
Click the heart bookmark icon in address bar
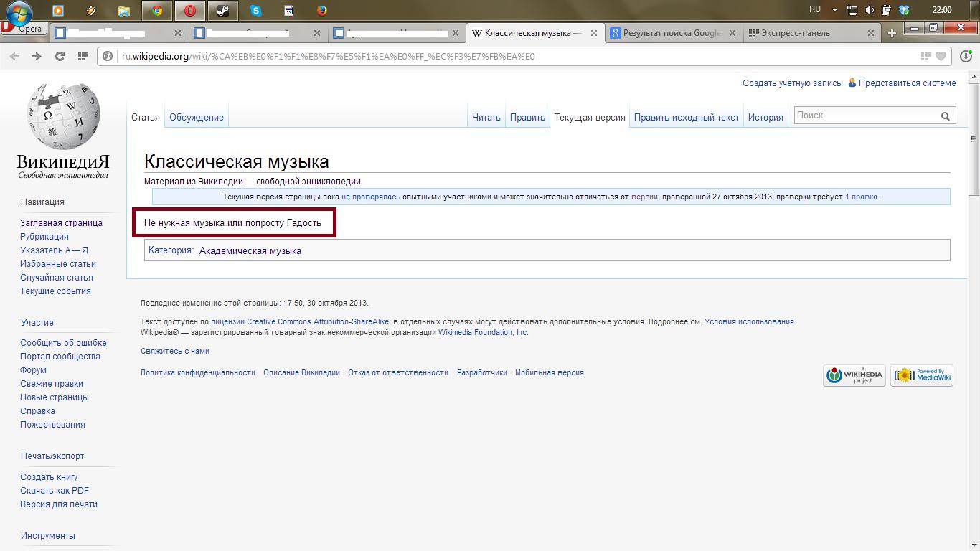click(941, 56)
